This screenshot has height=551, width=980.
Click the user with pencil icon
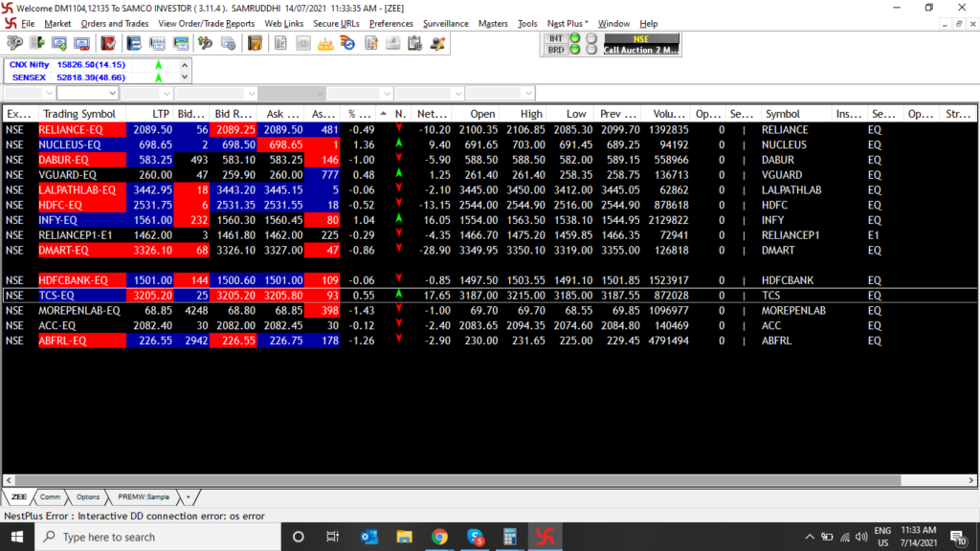437,43
